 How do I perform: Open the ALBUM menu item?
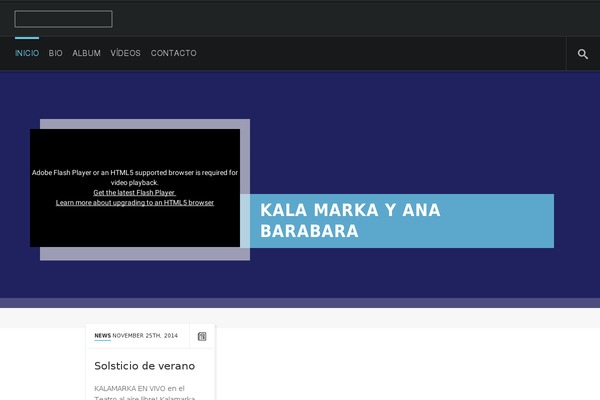click(x=86, y=53)
